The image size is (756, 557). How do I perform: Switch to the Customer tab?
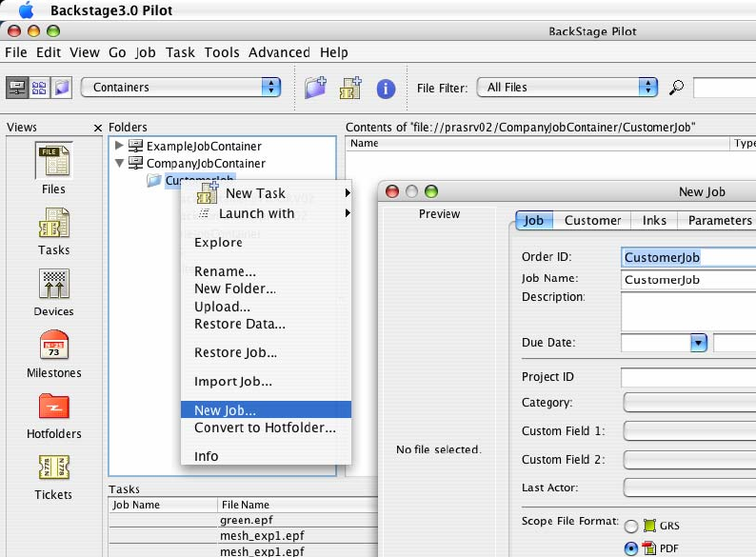(x=592, y=220)
